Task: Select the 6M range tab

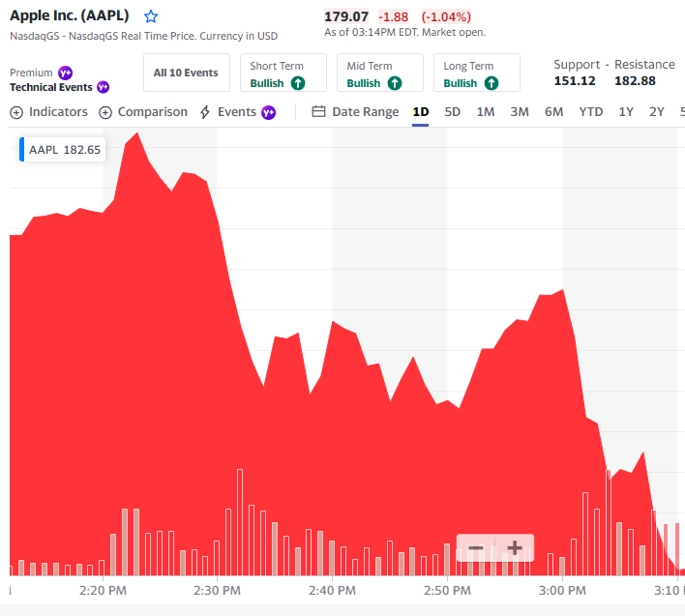Action: [x=553, y=112]
